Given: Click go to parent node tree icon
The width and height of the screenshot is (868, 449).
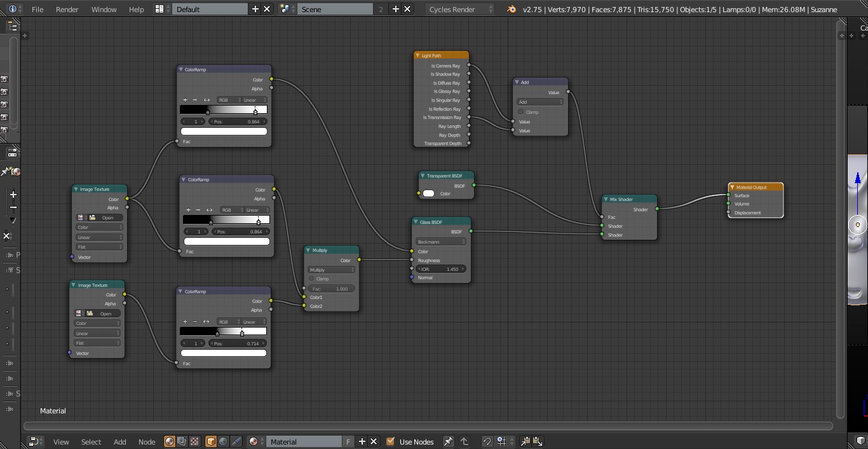Looking at the screenshot, I should pos(465,441).
